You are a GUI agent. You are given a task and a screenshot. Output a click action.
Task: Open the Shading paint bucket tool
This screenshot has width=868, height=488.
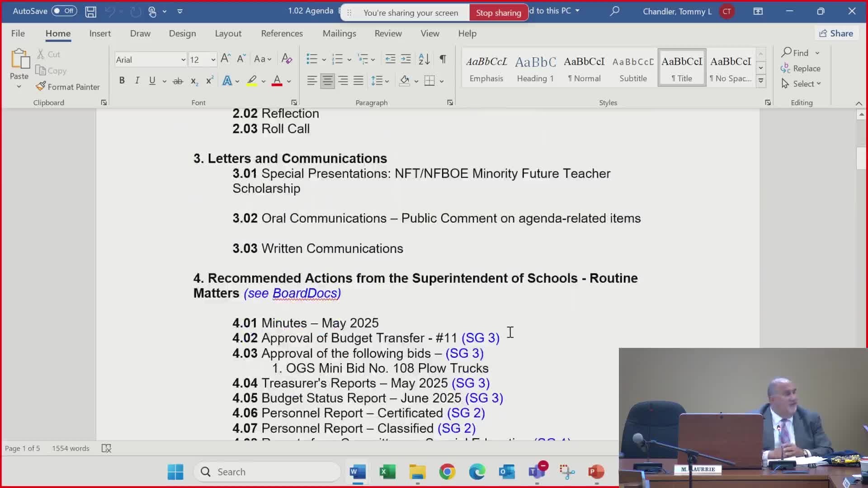point(405,81)
